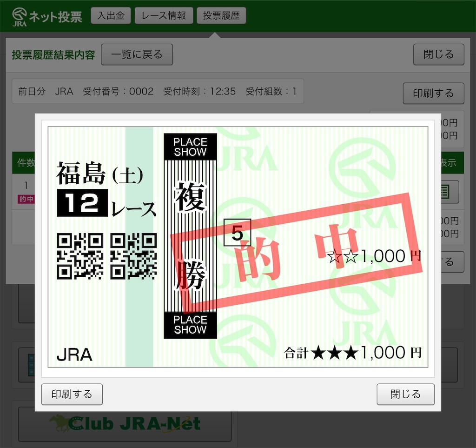476x448 pixels.
Task: Click the 合計 1,000 円 total text
Action: pyautogui.click(x=353, y=353)
